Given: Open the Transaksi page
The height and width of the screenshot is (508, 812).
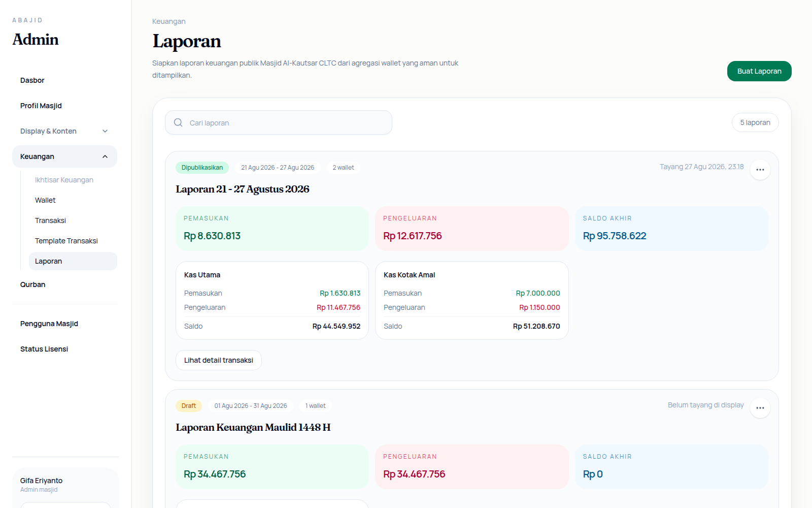Looking at the screenshot, I should (x=73, y=220).
